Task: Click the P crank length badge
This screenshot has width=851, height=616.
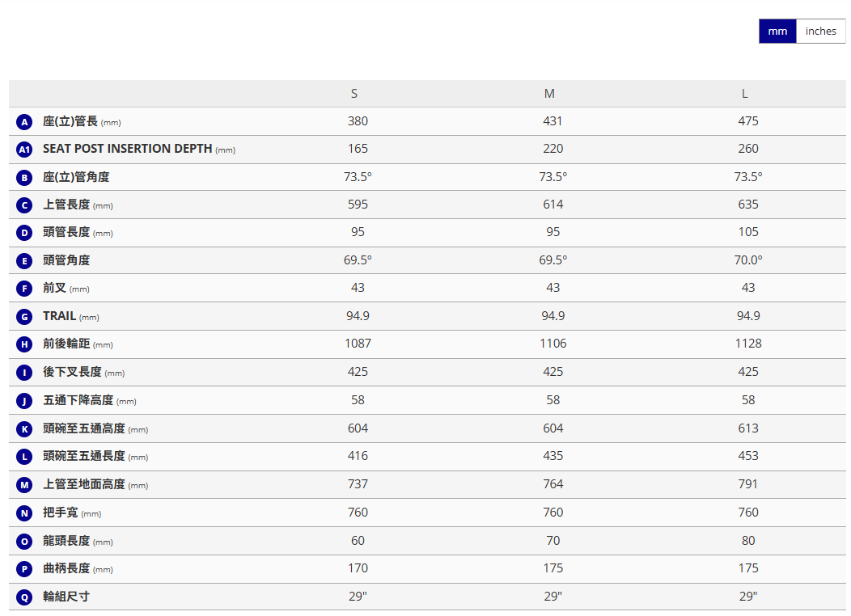Action: (x=24, y=569)
